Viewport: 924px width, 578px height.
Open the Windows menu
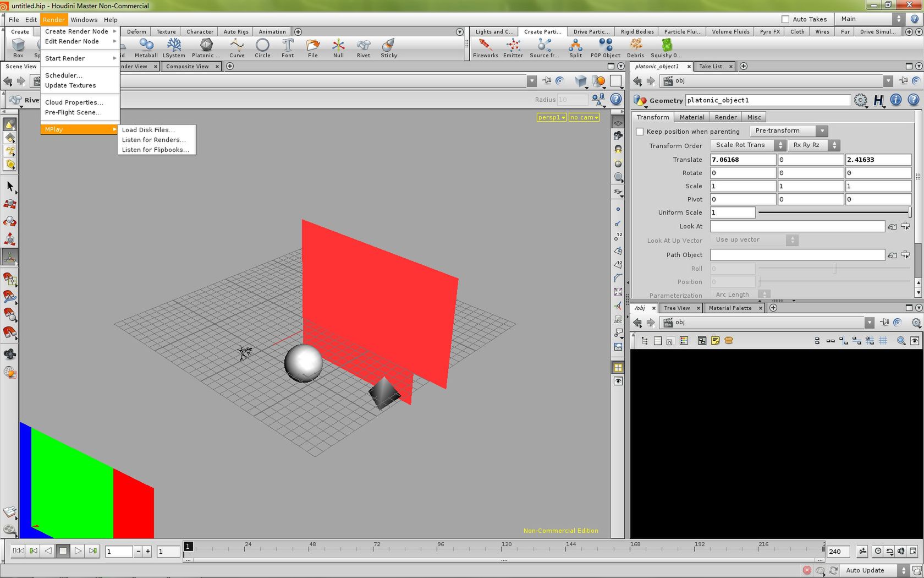84,20
